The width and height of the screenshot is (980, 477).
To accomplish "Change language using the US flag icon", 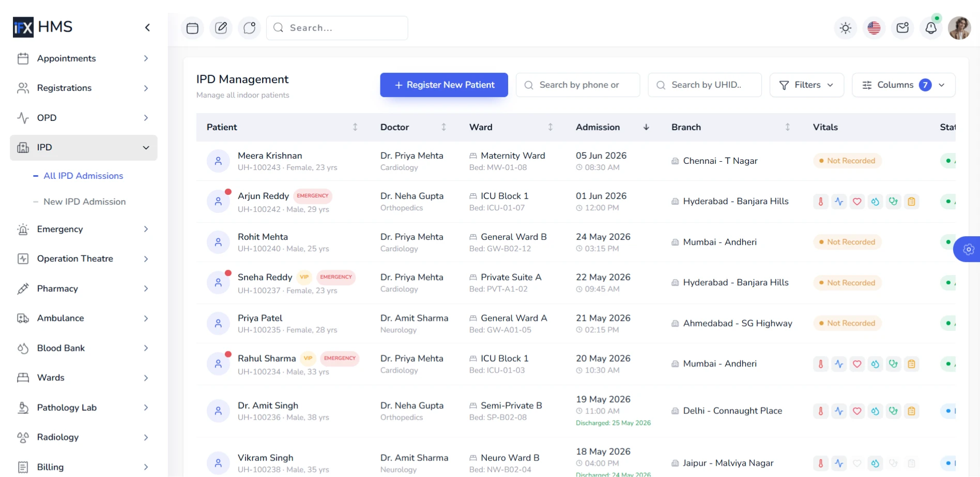I will coord(874,28).
